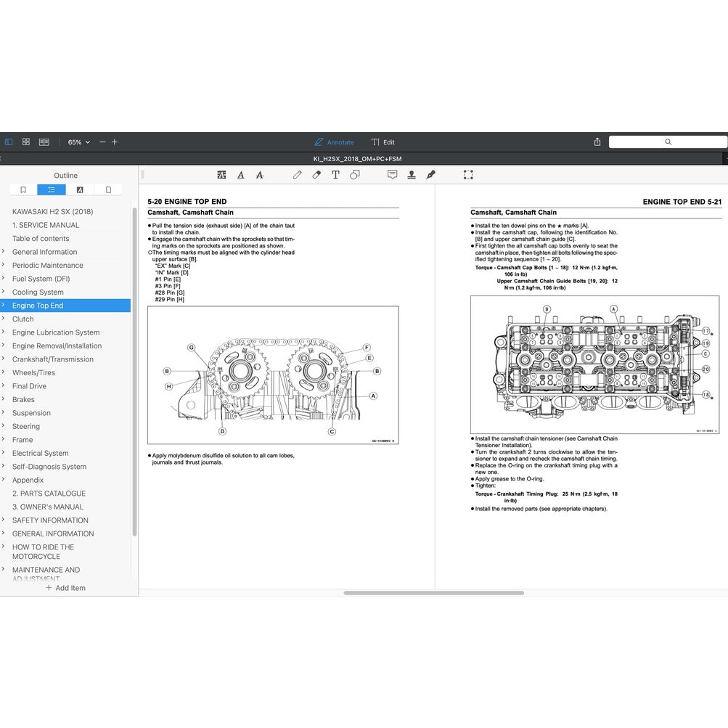Viewport: 728px width, 728px height.
Task: Select the stamp tool
Action: [411, 174]
